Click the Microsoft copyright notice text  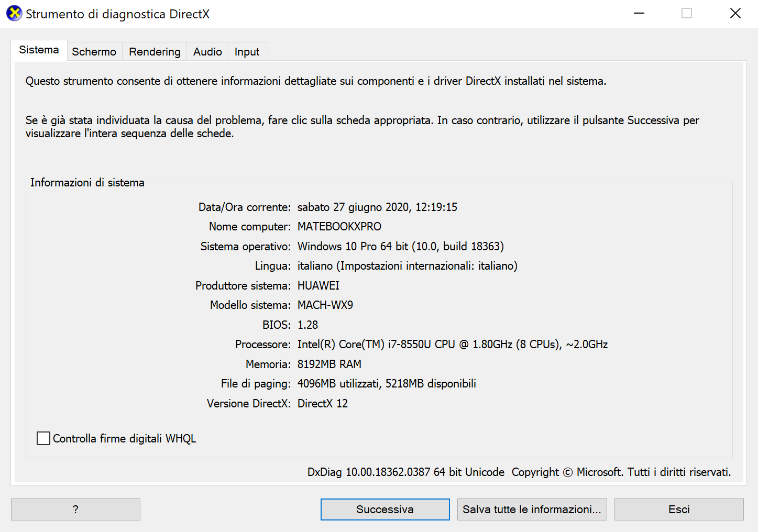tap(621, 472)
